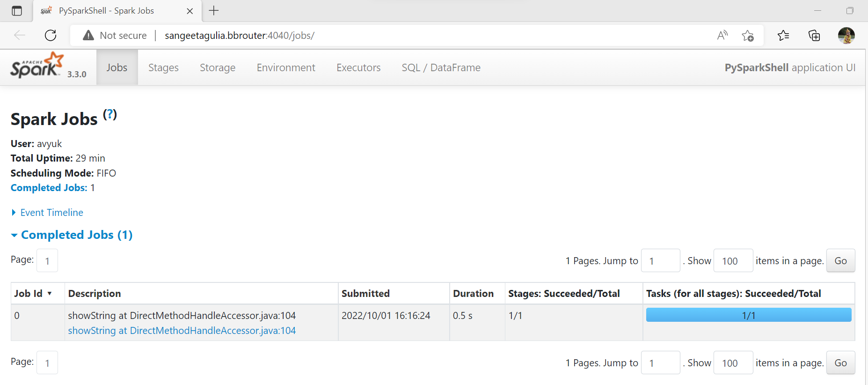Switch to the Jobs tab
868x385 pixels.
pos(117,67)
